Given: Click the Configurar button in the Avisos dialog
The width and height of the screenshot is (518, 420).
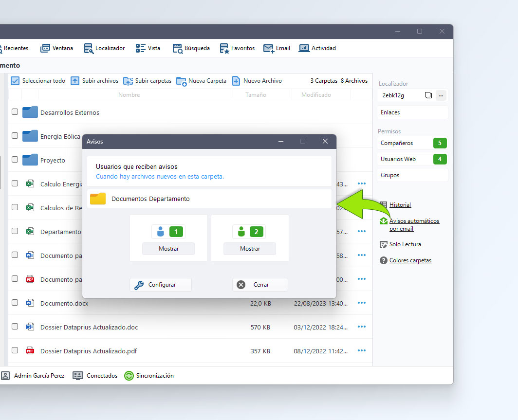Looking at the screenshot, I should pos(161,285).
